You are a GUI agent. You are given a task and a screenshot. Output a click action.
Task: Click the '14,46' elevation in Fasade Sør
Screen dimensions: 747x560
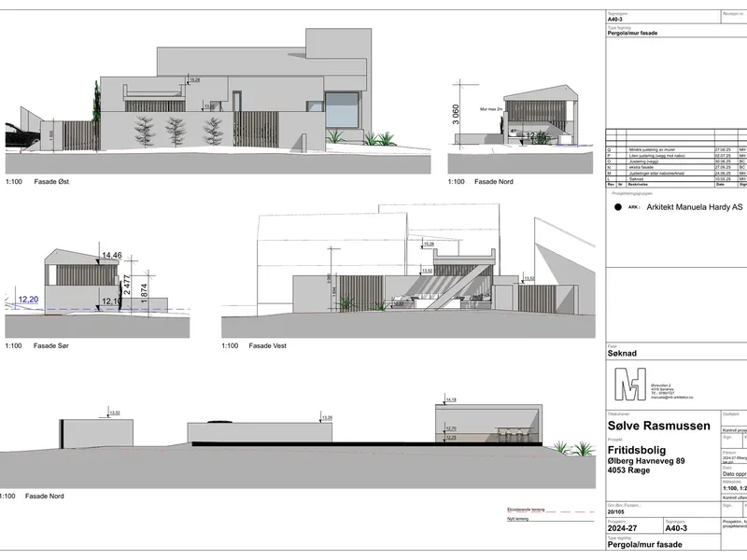tap(111, 256)
